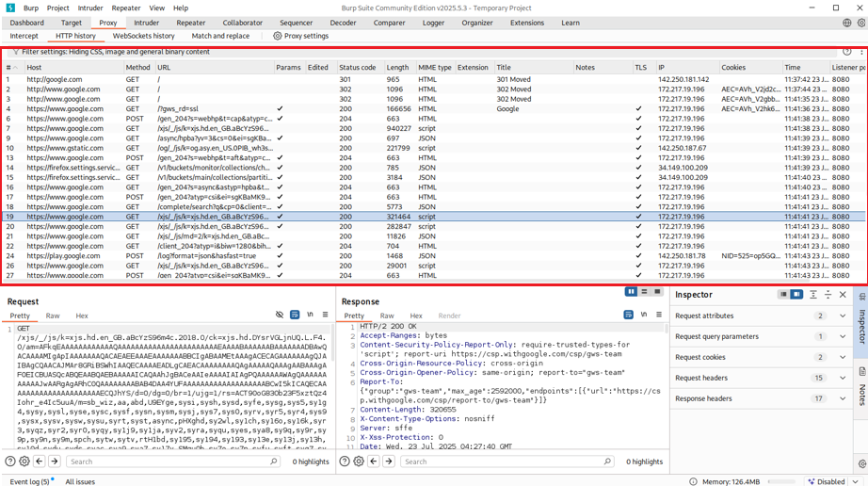
Task: Switch Inspector to right-docked layout
Action: (796, 295)
